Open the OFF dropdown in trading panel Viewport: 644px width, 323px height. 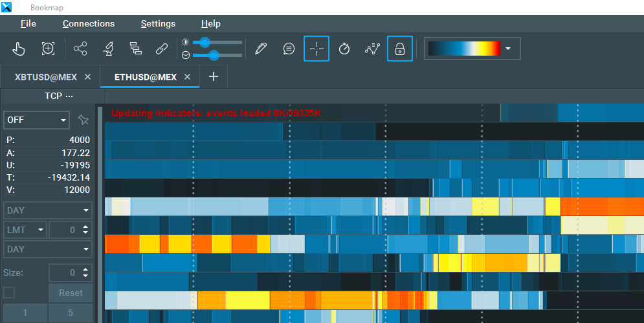(36, 120)
